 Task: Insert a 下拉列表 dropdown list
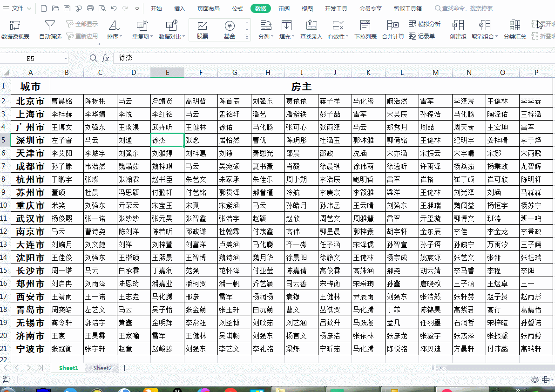[x=365, y=30]
